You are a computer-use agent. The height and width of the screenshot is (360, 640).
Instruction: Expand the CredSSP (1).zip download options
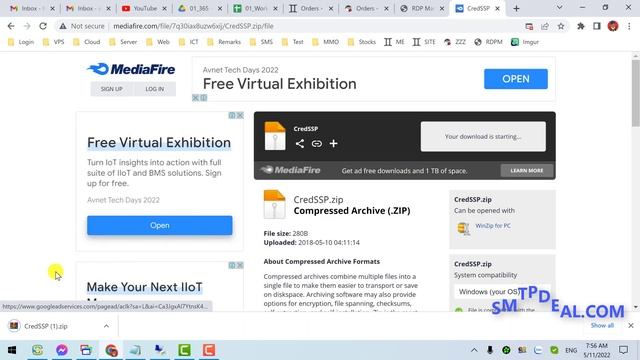(x=106, y=326)
